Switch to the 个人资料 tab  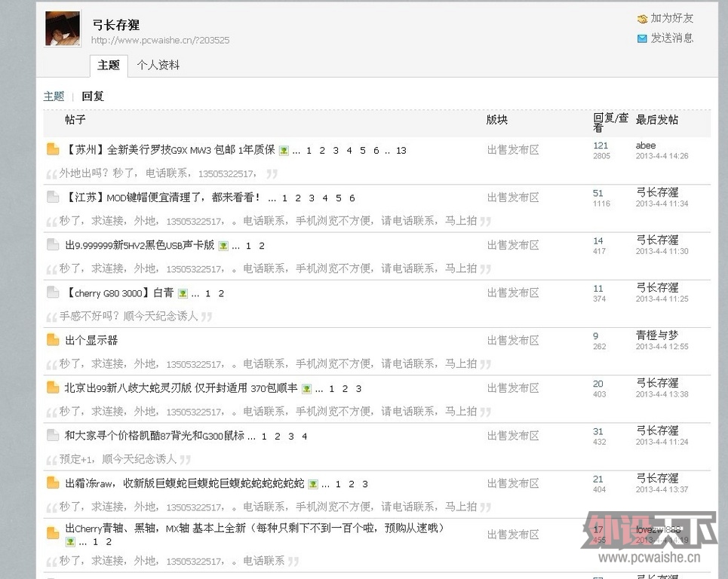point(158,65)
